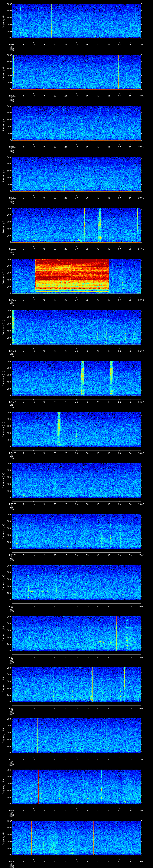
Task: Click the "17:00" end time label of the first panel
Action: (x=141, y=44)
